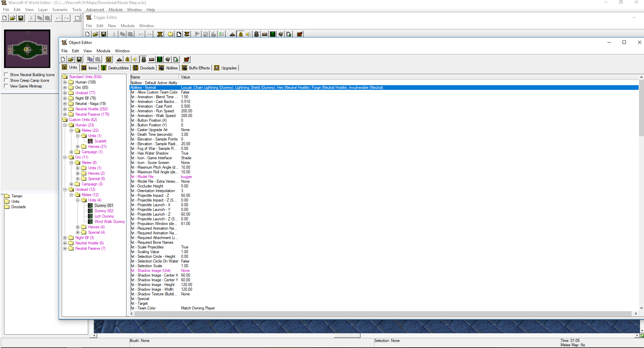
Task: Click Save in the Object Editor toolbar
Action: point(79,59)
